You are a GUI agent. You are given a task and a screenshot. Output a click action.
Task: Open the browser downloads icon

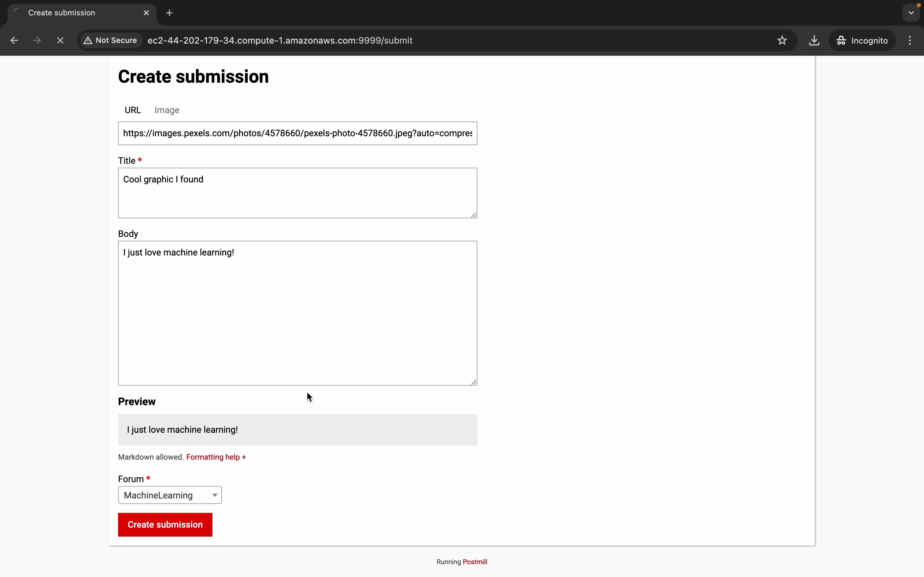814,40
